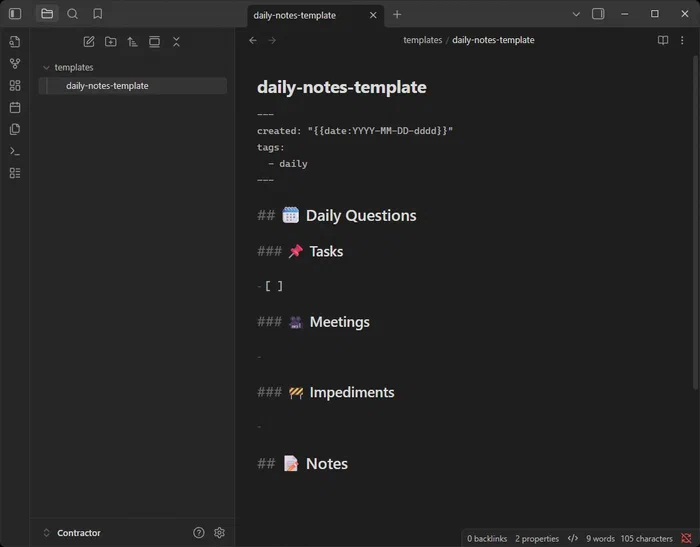
Task: Click the pushpin emoji before Tasks
Action: pos(296,251)
